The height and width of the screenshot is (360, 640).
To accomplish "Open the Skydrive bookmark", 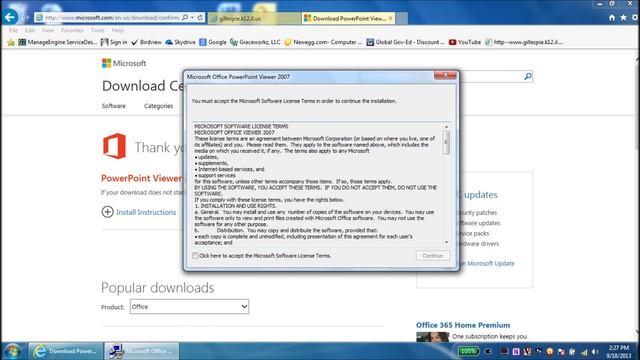I will coord(180,42).
